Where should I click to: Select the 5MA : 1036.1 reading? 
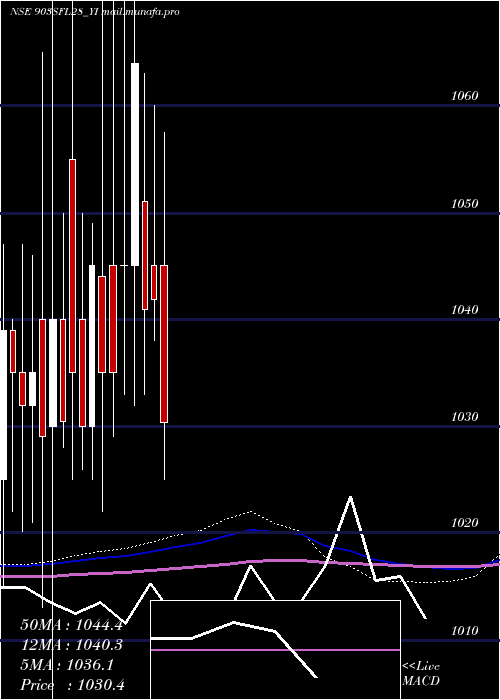[x=67, y=665]
